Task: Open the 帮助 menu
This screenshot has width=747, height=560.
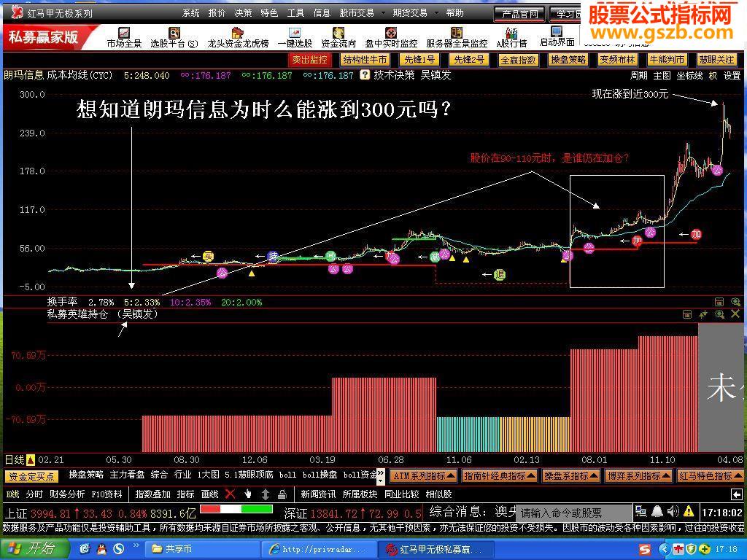Action: (x=454, y=13)
